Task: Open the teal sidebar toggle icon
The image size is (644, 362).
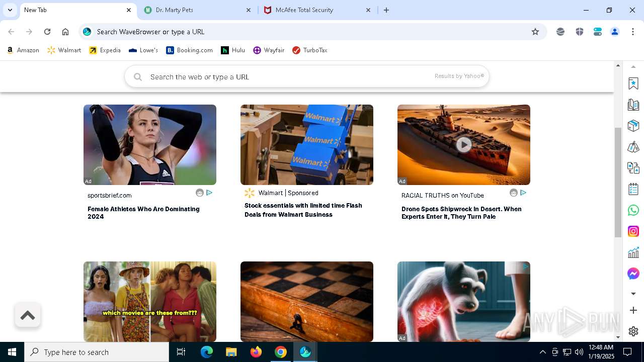Action: [598, 32]
